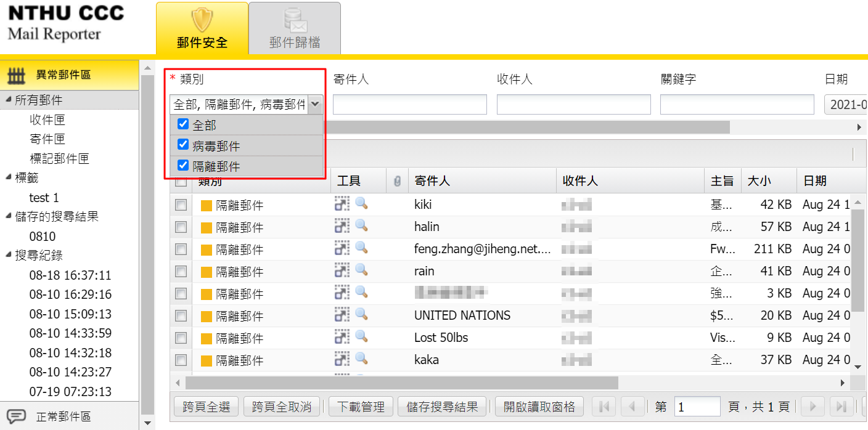Click the 儲存搜尋結果 button
The height and width of the screenshot is (430, 868).
[442, 407]
